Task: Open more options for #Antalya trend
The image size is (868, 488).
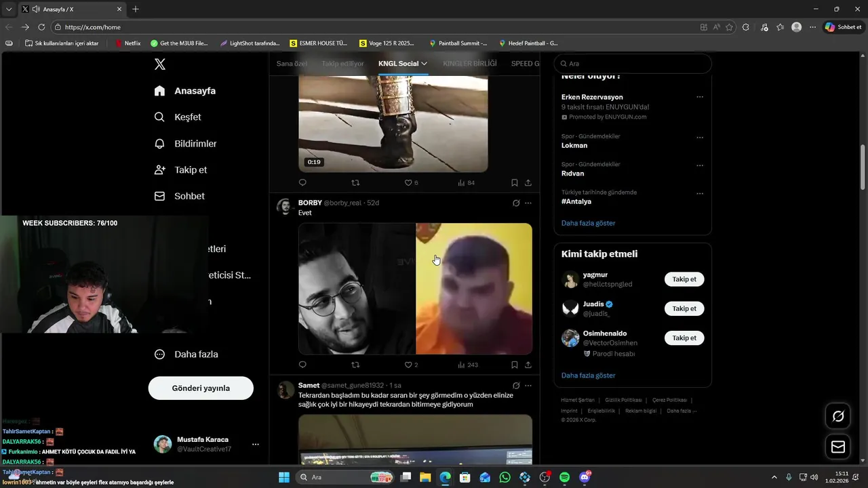Action: coord(700,193)
